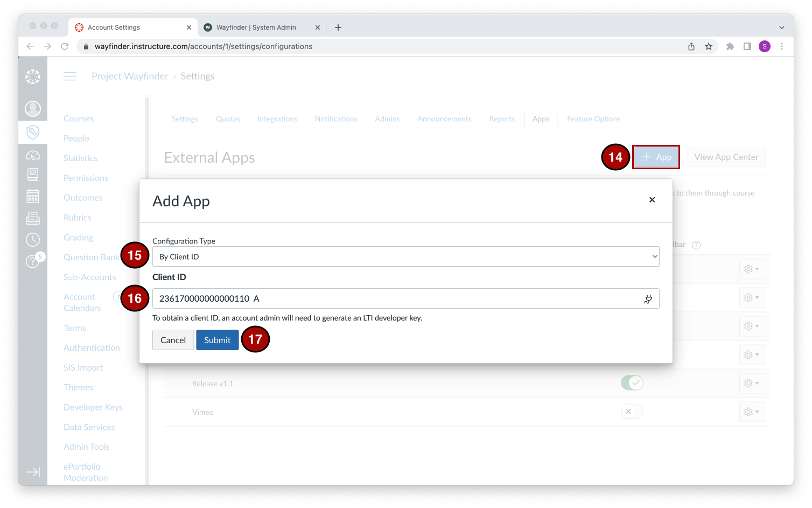The height and width of the screenshot is (508, 812).
Task: Switch to the Settings tab
Action: point(185,119)
